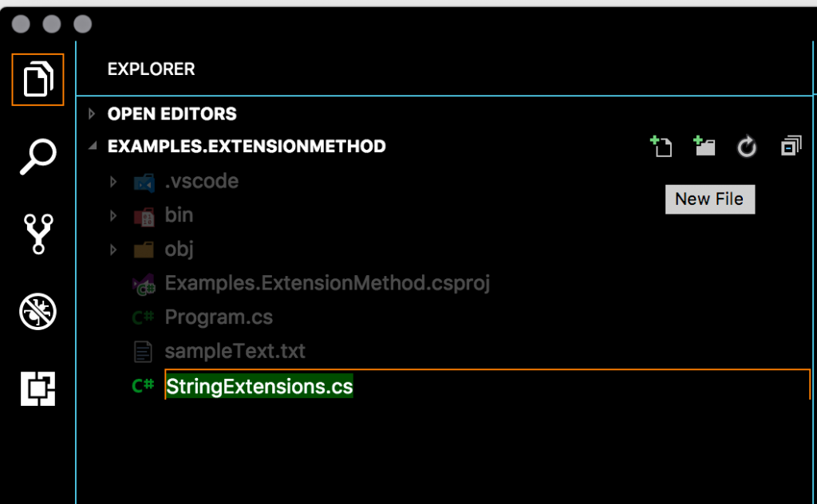The width and height of the screenshot is (817, 504).
Task: Open the Program.cs file
Action: [219, 317]
